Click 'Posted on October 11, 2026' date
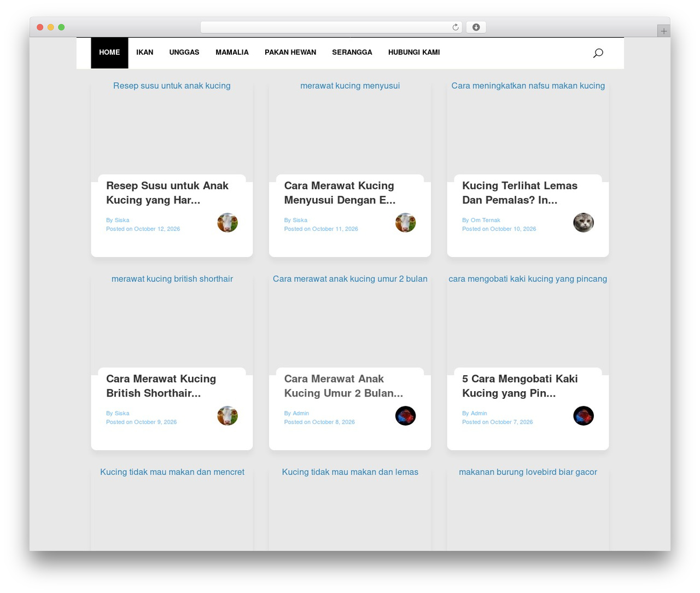The width and height of the screenshot is (700, 593). click(321, 229)
